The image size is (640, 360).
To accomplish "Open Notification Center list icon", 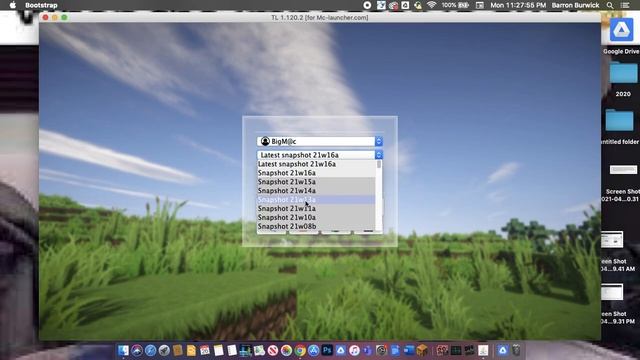I will 625,5.
